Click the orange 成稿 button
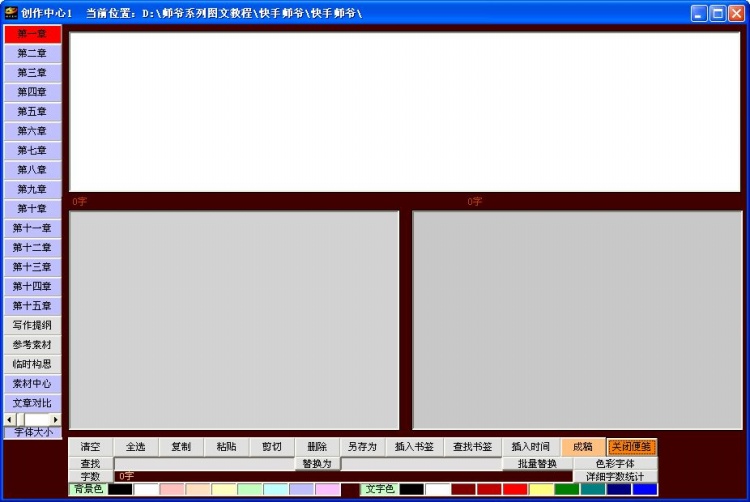Image resolution: width=750 pixels, height=502 pixels. [583, 447]
